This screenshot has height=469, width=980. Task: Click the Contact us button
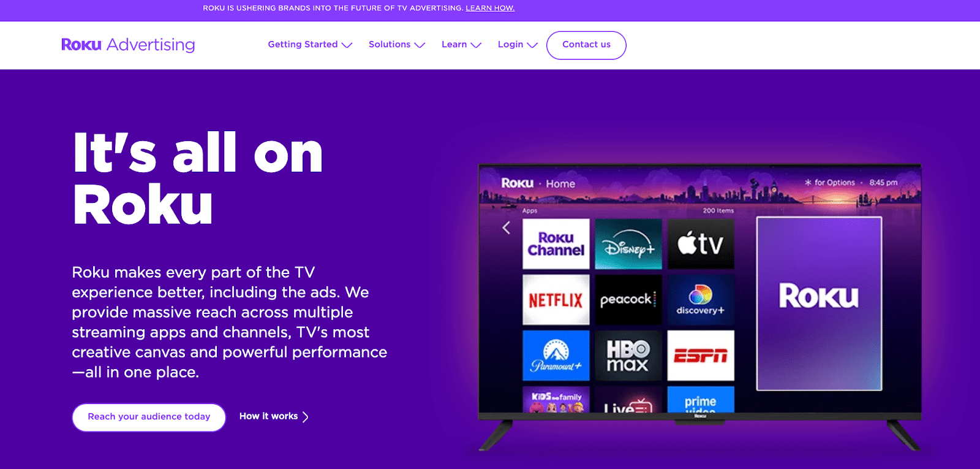(x=586, y=45)
